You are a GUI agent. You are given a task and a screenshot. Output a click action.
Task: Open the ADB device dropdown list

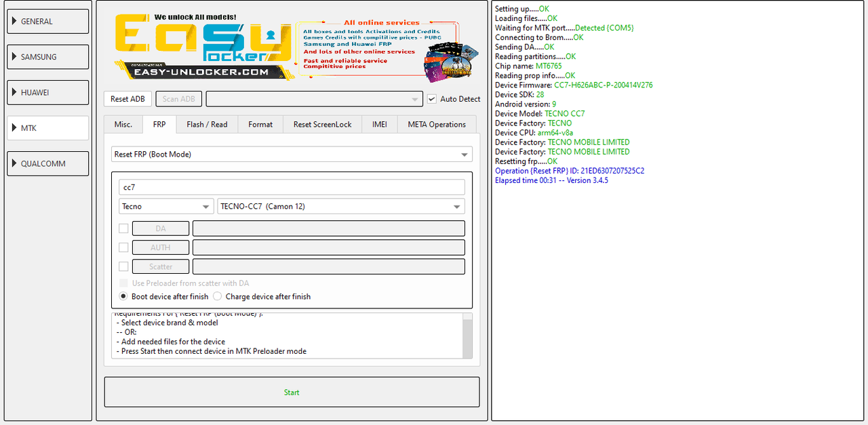pyautogui.click(x=315, y=99)
